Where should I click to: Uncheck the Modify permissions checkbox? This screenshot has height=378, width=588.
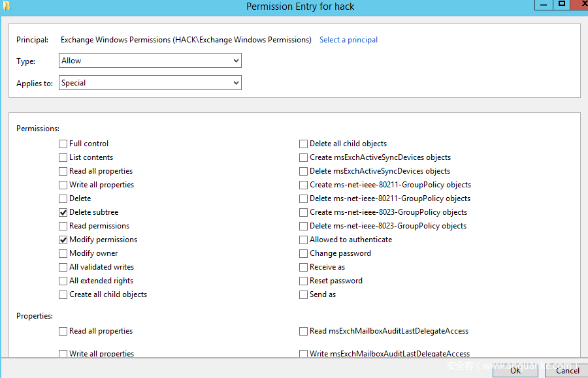click(63, 240)
